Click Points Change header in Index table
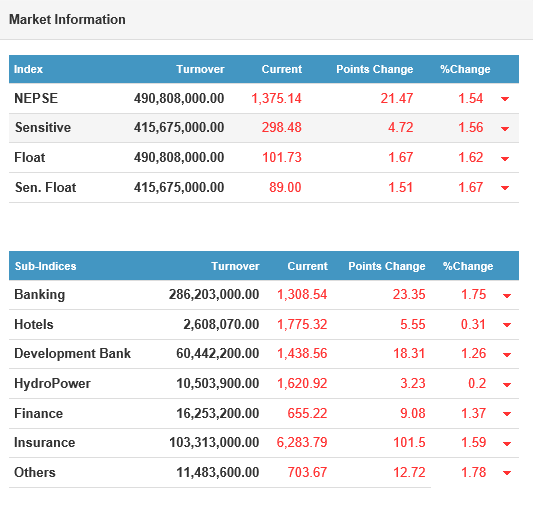Image resolution: width=533 pixels, height=518 pixels. 375,69
